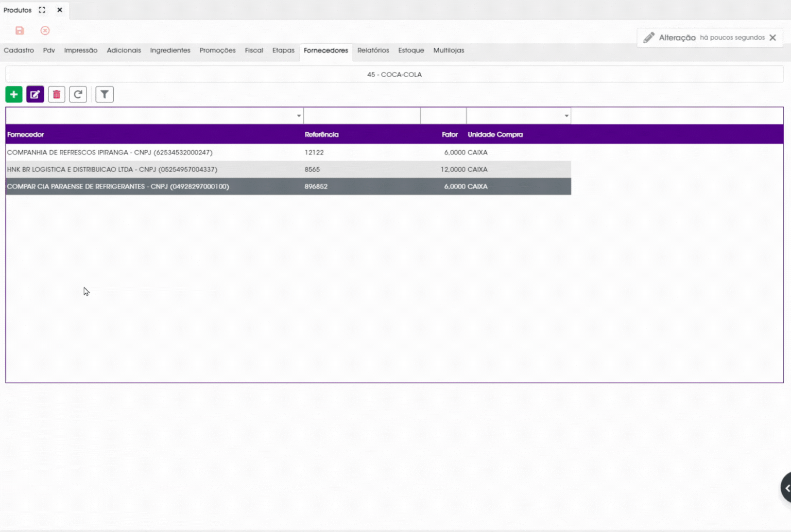Close the Produtos tab
The height and width of the screenshot is (532, 791).
60,10
